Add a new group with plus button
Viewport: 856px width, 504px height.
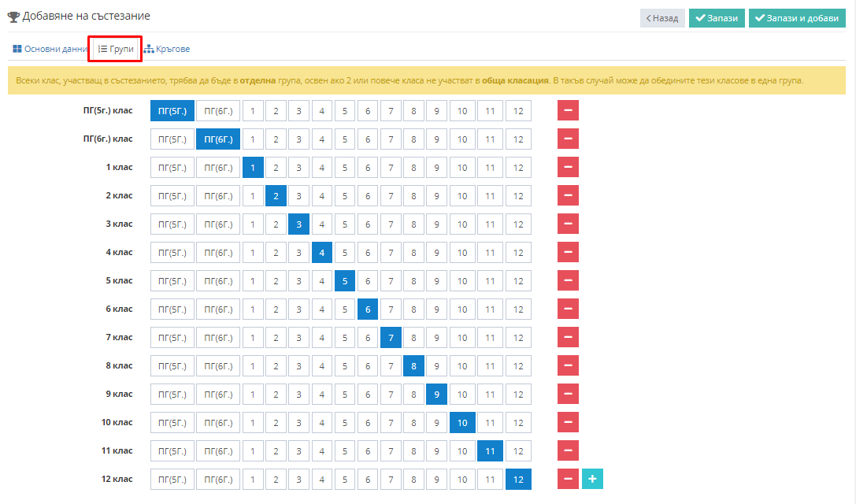coord(592,479)
